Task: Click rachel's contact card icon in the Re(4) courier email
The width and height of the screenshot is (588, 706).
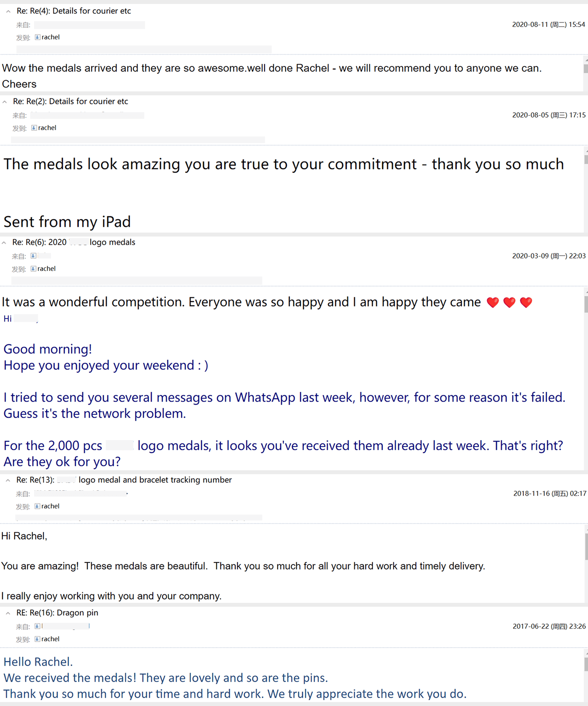Action: [x=38, y=37]
